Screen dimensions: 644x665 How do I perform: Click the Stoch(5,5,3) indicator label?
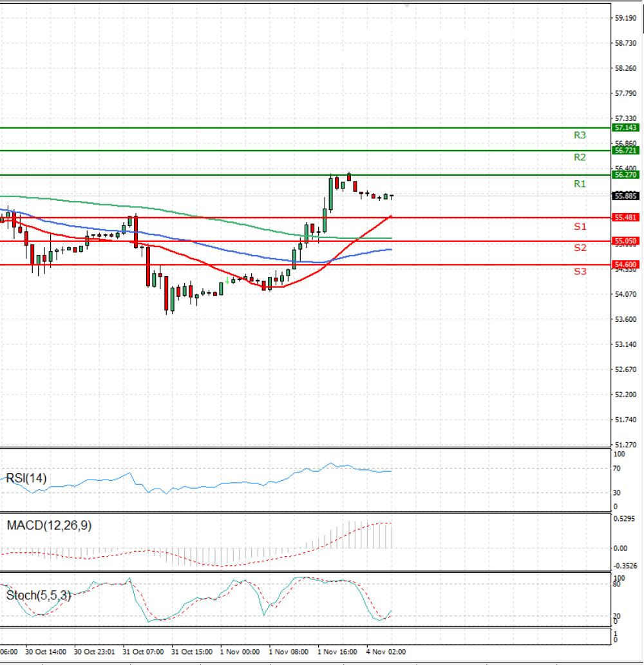click(x=39, y=595)
